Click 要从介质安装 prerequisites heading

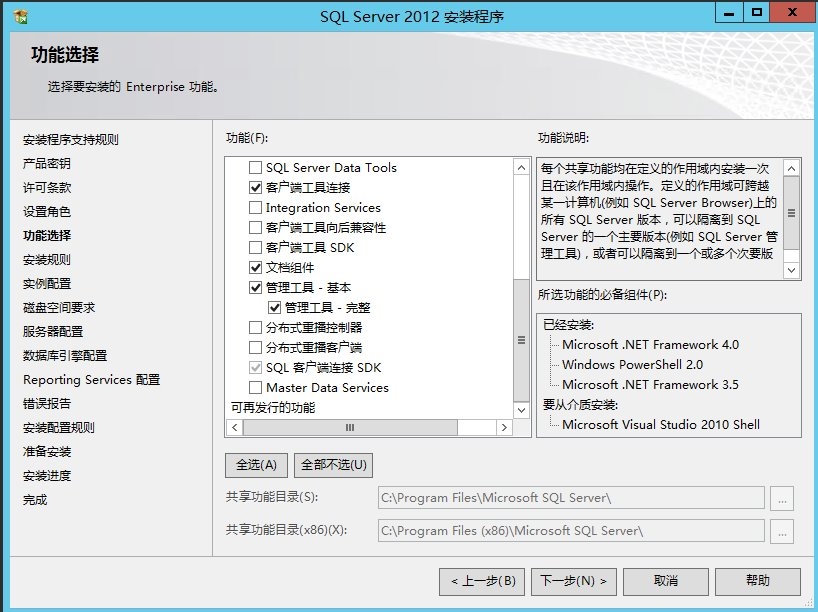tap(580, 405)
